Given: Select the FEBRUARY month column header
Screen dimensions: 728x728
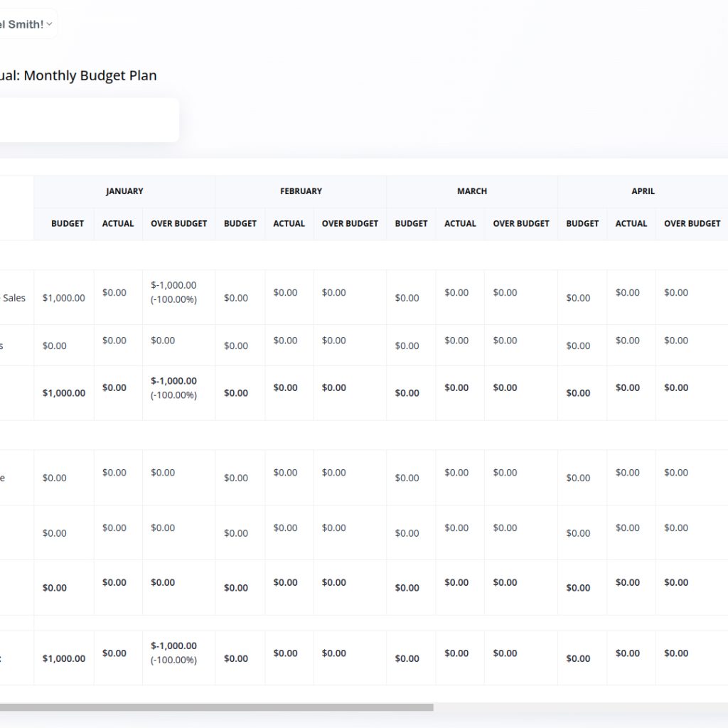Looking at the screenshot, I should [301, 191].
